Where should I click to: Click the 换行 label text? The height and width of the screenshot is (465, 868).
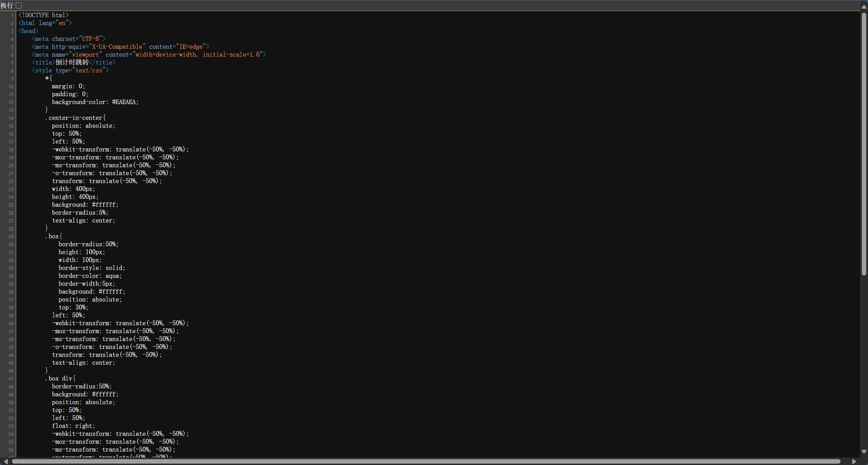(7, 5)
